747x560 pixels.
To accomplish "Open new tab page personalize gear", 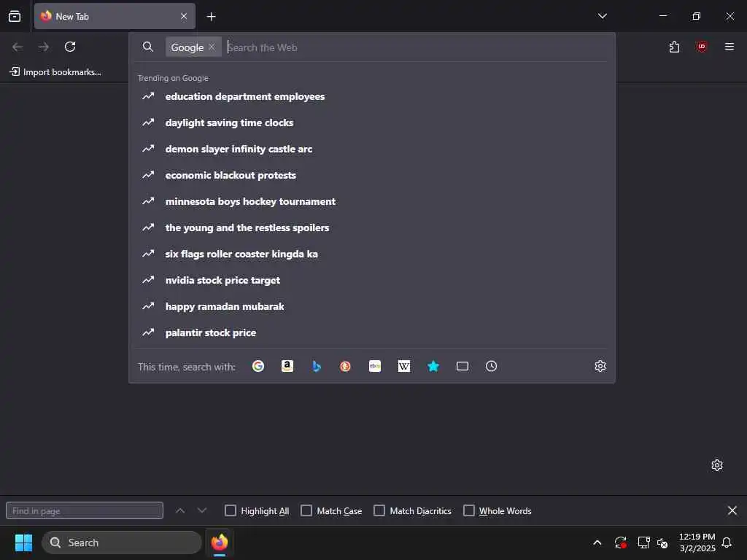I will (x=717, y=465).
